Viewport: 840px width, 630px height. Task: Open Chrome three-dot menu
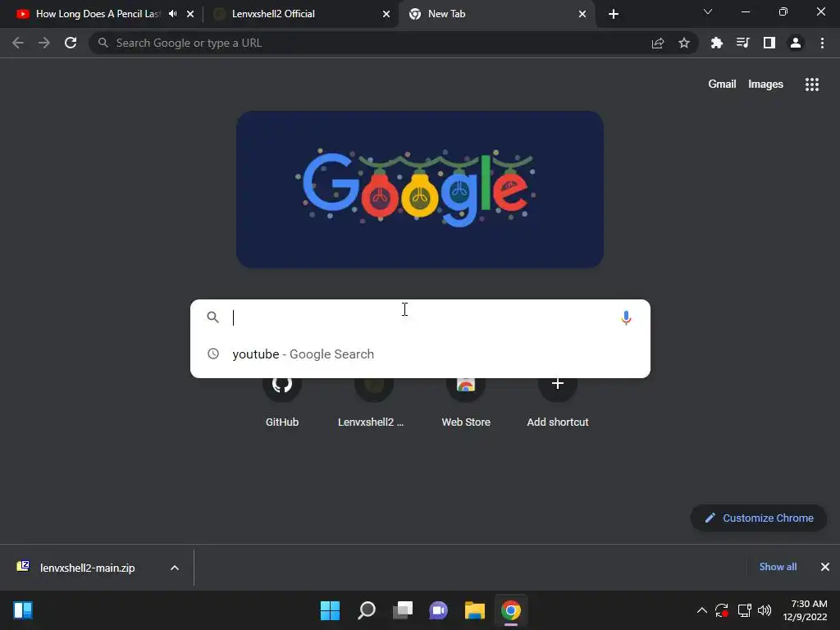[x=822, y=43]
